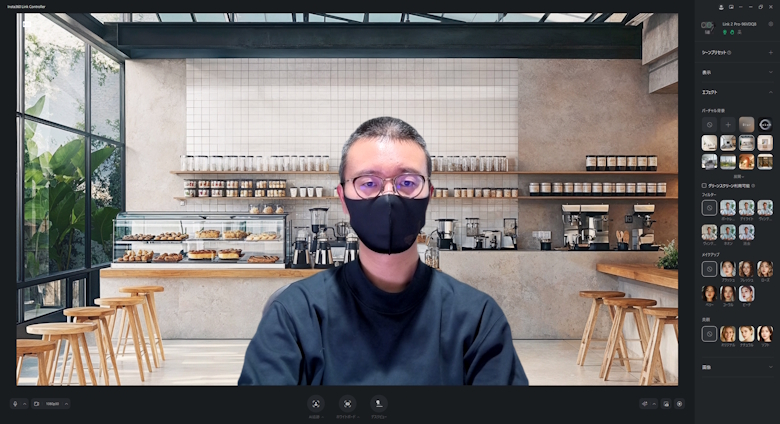Select the first makeup face preset
780x424 pixels.
coord(728,269)
